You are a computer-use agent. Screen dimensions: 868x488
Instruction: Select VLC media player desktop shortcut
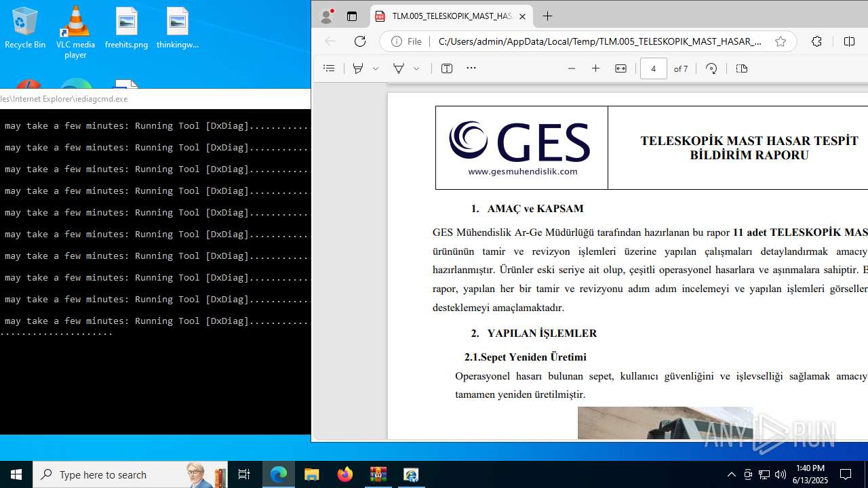(x=75, y=32)
